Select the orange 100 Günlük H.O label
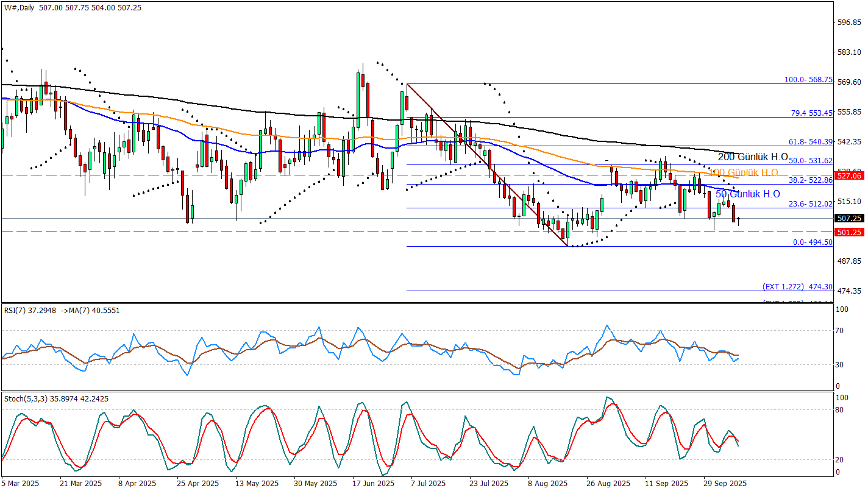 point(742,173)
